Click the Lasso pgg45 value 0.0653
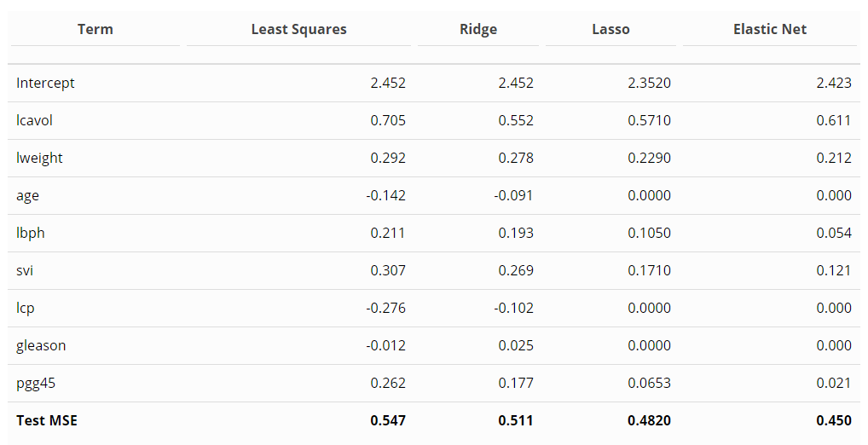The image size is (868, 445). [x=649, y=383]
